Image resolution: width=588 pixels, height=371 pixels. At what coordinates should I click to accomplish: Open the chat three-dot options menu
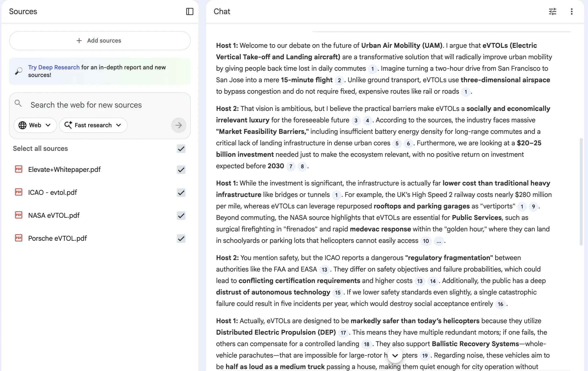[572, 11]
